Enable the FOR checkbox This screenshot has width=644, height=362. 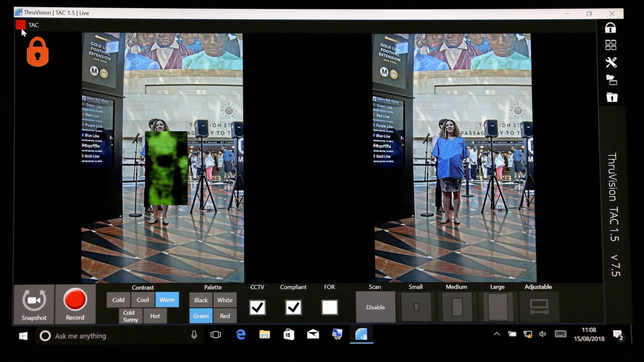click(x=330, y=307)
